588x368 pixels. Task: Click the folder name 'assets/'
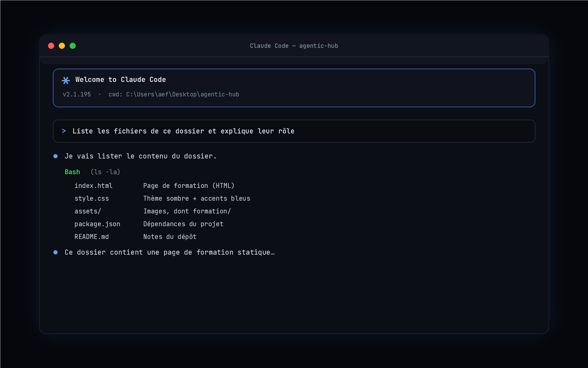[x=88, y=211]
